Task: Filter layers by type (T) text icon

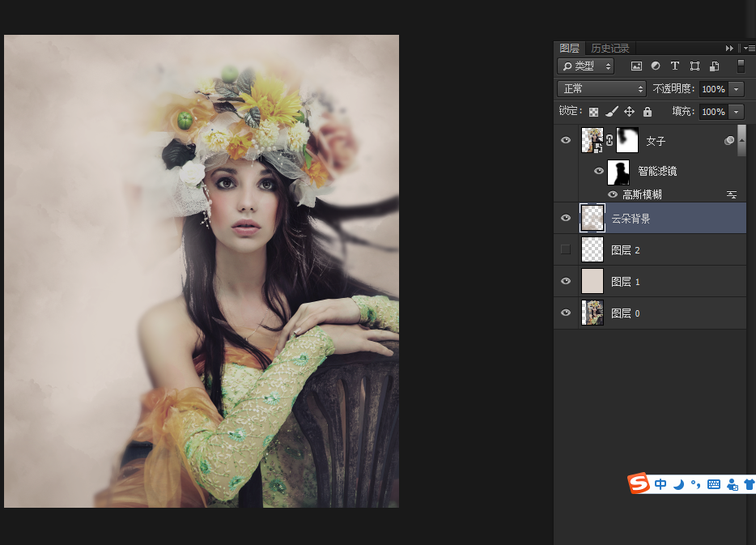Action: 675,66
